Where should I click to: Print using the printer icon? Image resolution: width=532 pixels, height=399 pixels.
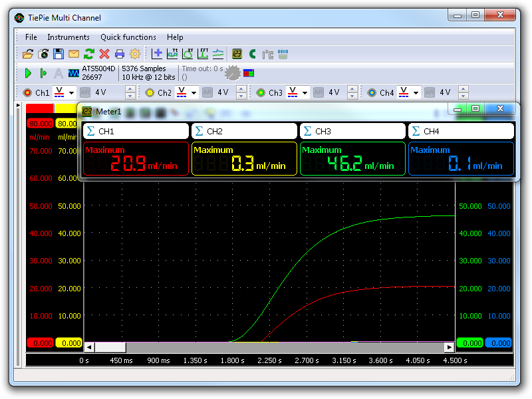(x=120, y=54)
